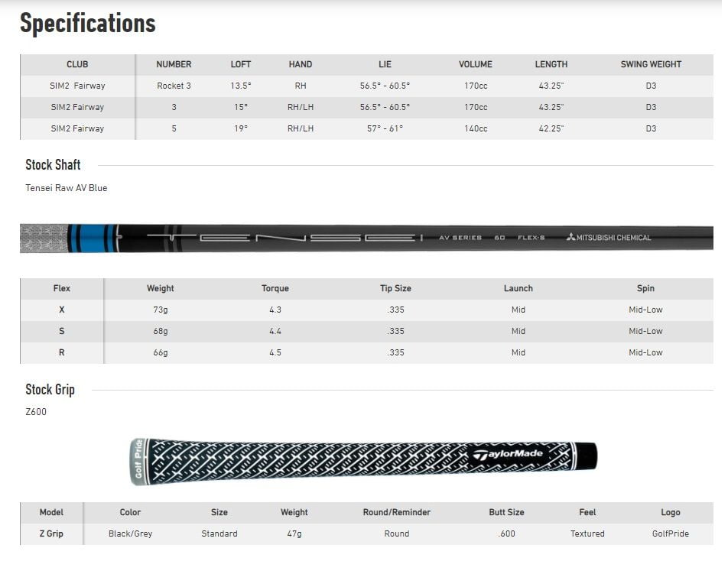Click the NUMBER column header

(x=174, y=64)
